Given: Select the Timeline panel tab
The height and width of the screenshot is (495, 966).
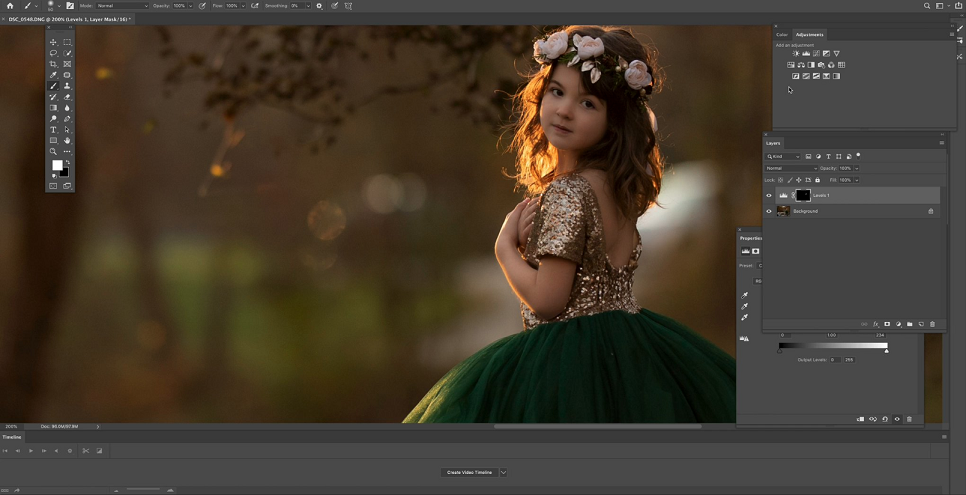Looking at the screenshot, I should [12, 437].
